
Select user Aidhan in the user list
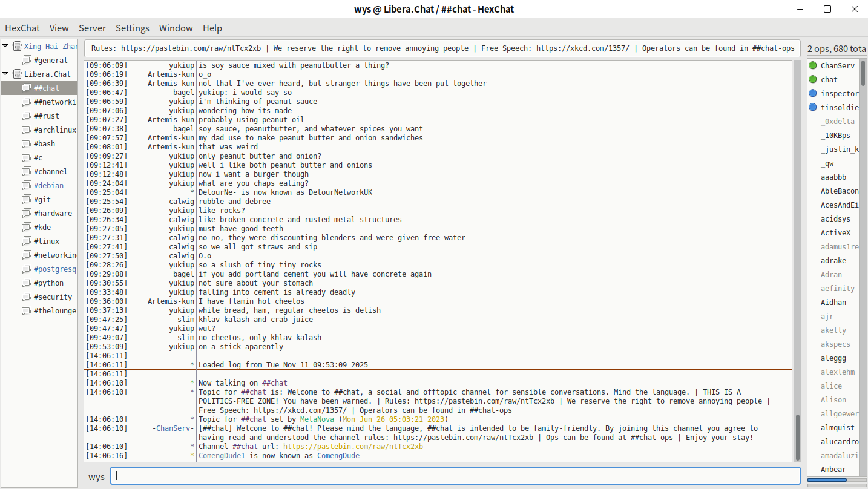click(833, 303)
